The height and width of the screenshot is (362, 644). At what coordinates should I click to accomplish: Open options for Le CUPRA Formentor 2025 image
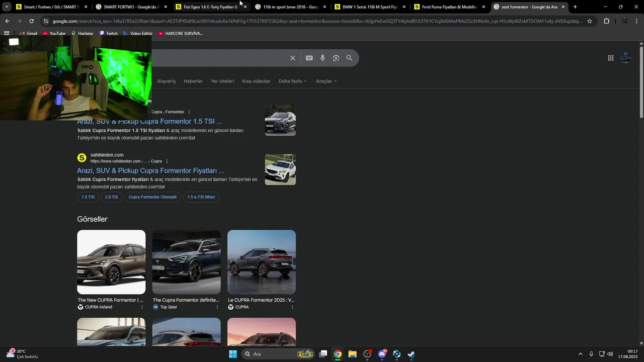pos(292,307)
